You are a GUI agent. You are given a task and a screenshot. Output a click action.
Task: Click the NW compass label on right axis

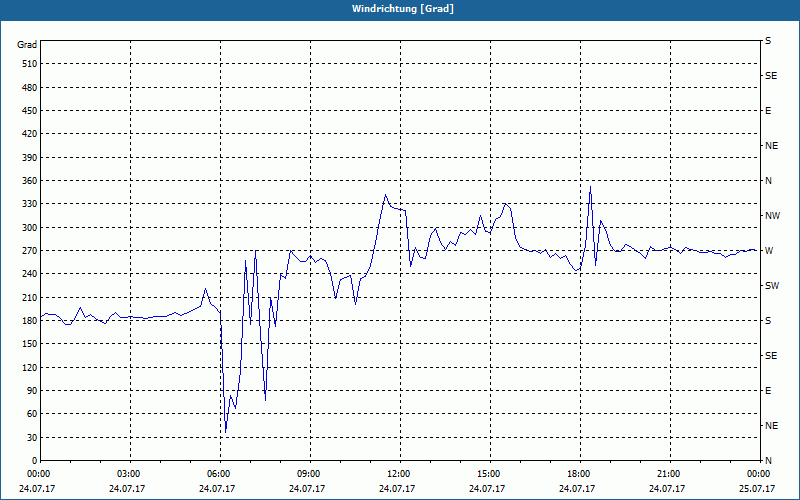click(772, 216)
